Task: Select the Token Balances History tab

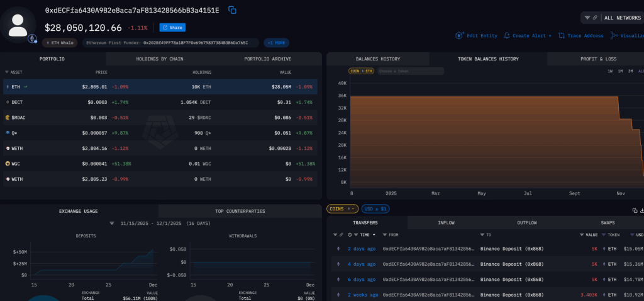Action: pyautogui.click(x=488, y=59)
